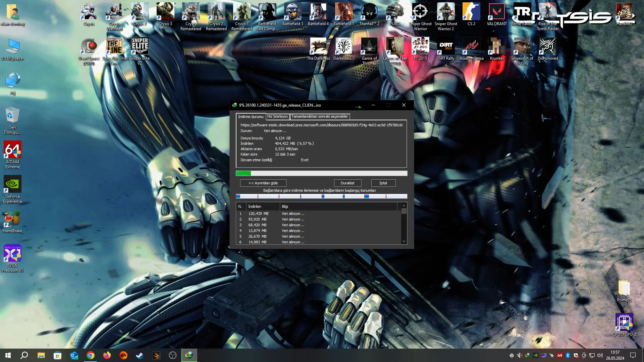
Task: Open File Explorer from taskbar
Action: click(41, 355)
